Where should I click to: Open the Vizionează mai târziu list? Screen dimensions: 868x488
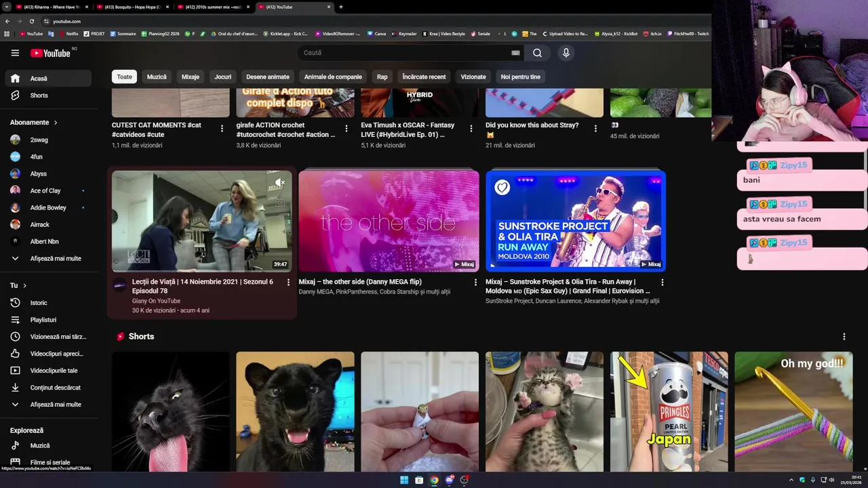[x=47, y=337]
